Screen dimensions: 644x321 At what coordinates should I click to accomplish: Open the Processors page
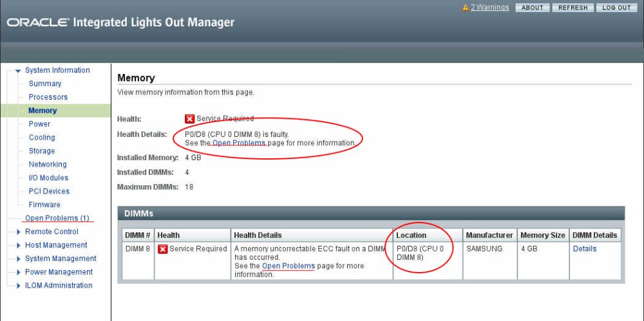[x=48, y=97]
